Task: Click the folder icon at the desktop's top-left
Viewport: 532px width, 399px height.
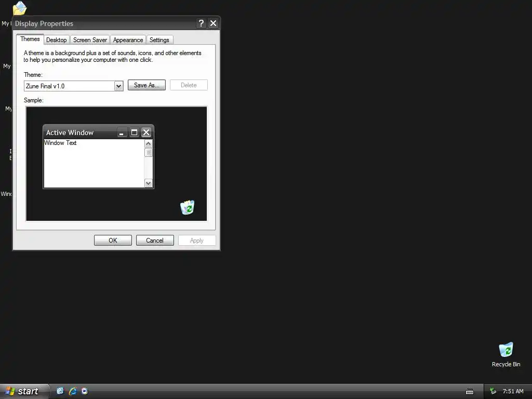Action: point(20,8)
